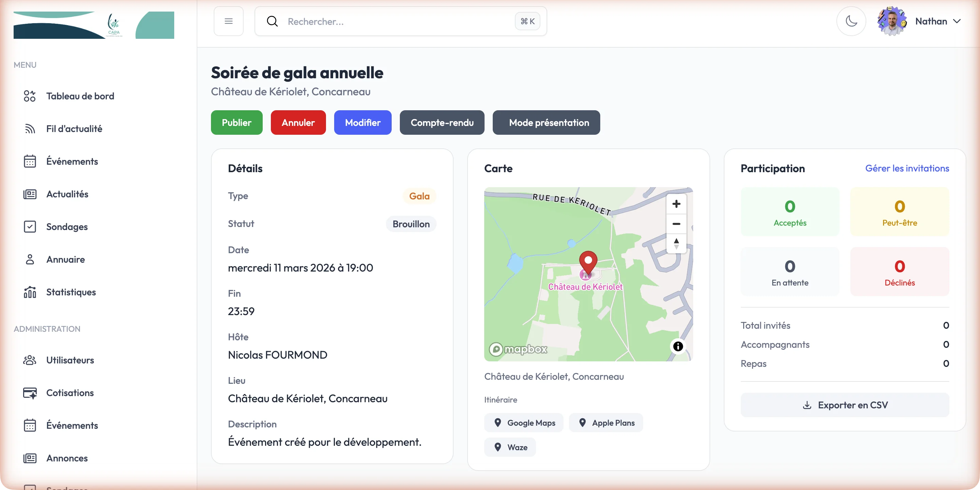Screen dimensions: 980x490
Task: Focus the Rechercher search field
Action: pos(396,21)
